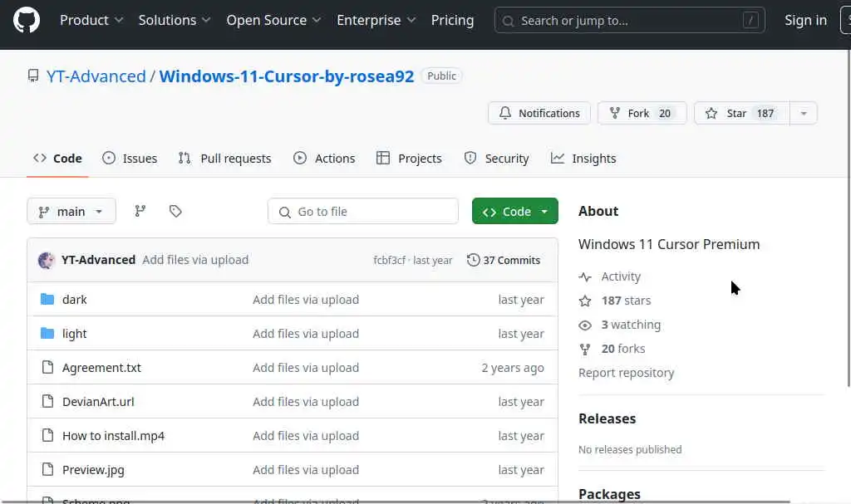Image resolution: width=851 pixels, height=504 pixels.
Task: Click the page vertical scrollbar
Action: click(849, 217)
